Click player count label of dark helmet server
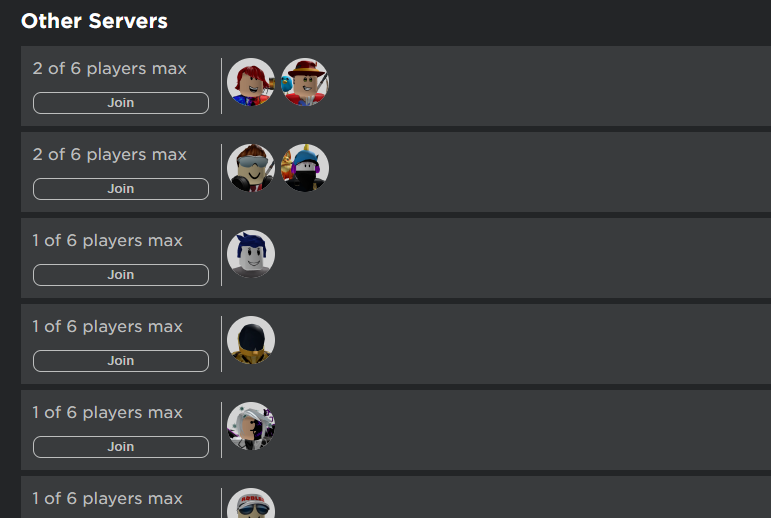This screenshot has height=518, width=771. (x=108, y=327)
